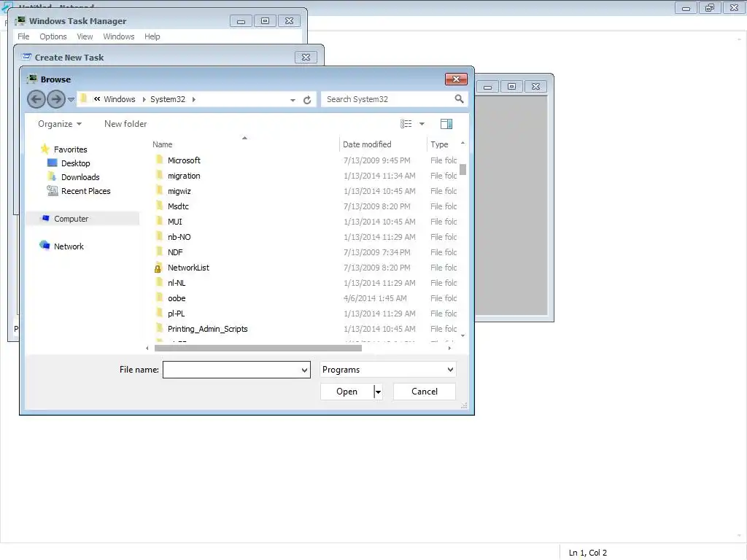Go forward using the Browse forward arrow

[x=56, y=99]
